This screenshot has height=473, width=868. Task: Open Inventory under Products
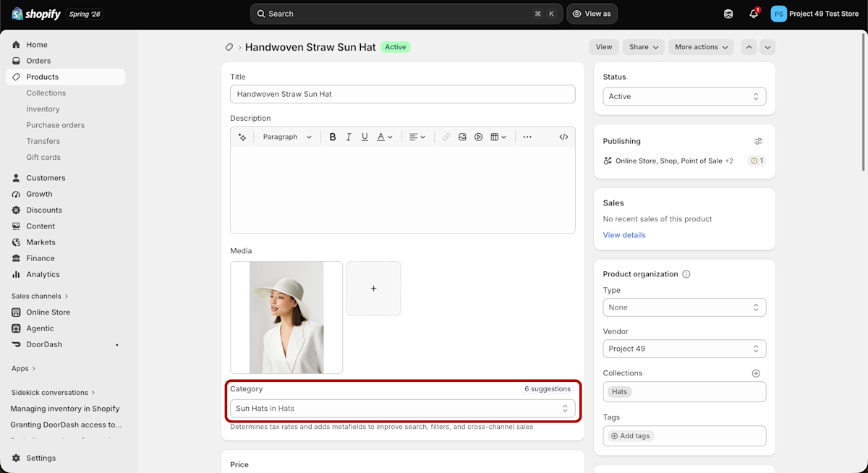point(43,109)
